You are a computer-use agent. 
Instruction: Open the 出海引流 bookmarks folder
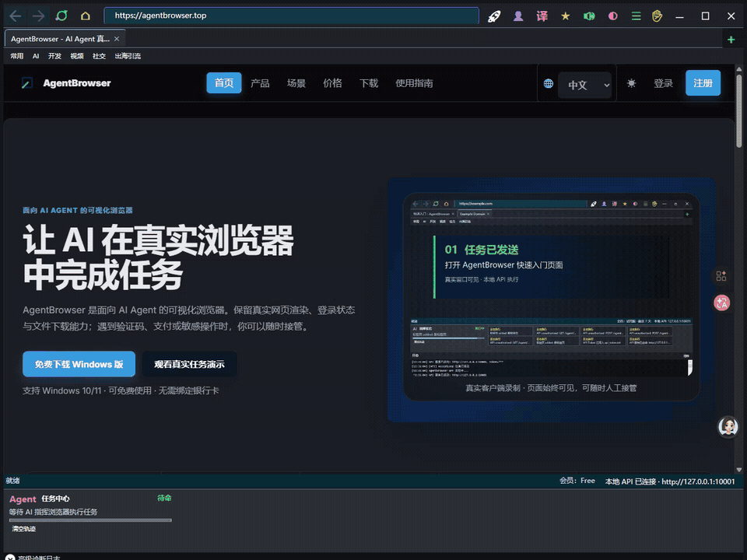click(x=128, y=56)
